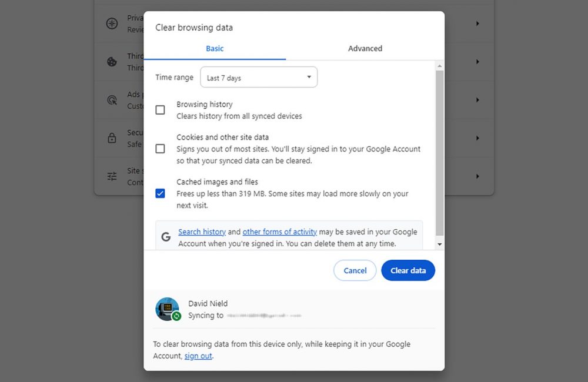Uncheck Cached images and files

point(160,193)
